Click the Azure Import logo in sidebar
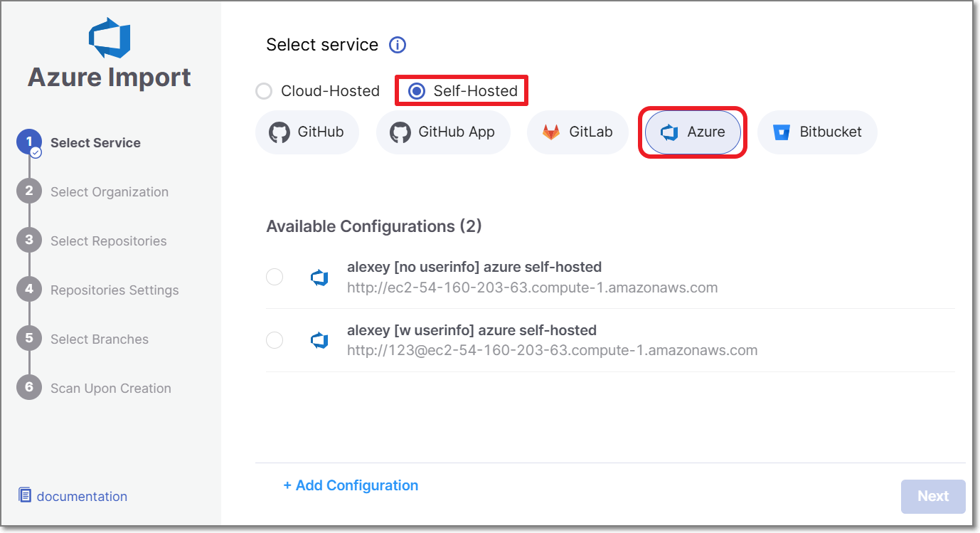 [110, 38]
